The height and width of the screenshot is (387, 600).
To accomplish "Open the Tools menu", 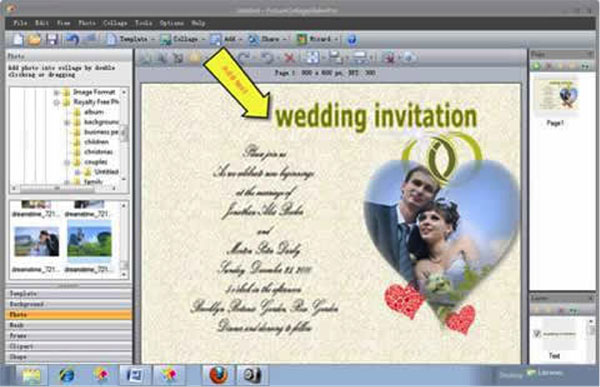I will click(143, 23).
